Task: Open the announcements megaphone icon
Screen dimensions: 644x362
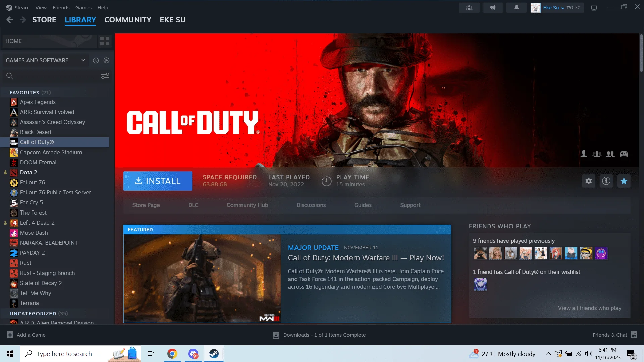Action: (493, 8)
